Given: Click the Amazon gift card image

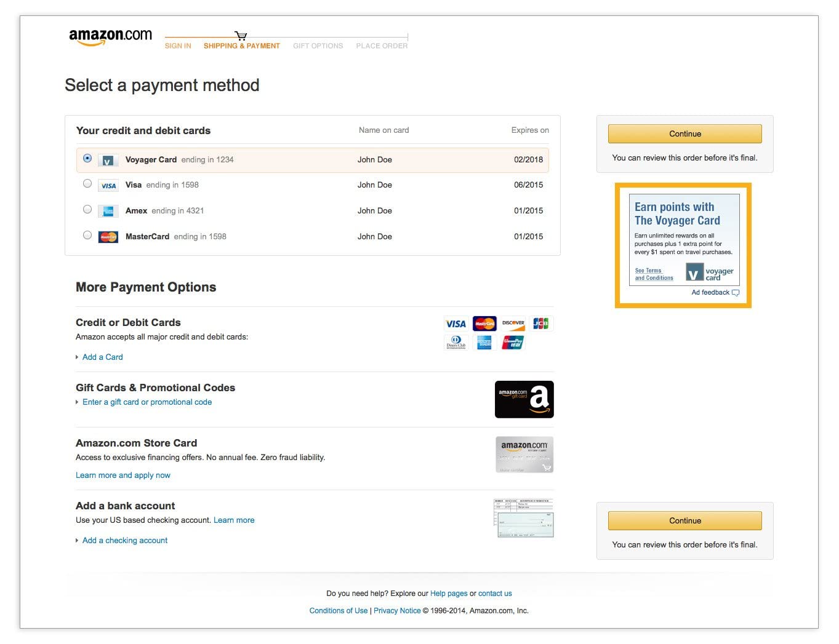Looking at the screenshot, I should (524, 400).
